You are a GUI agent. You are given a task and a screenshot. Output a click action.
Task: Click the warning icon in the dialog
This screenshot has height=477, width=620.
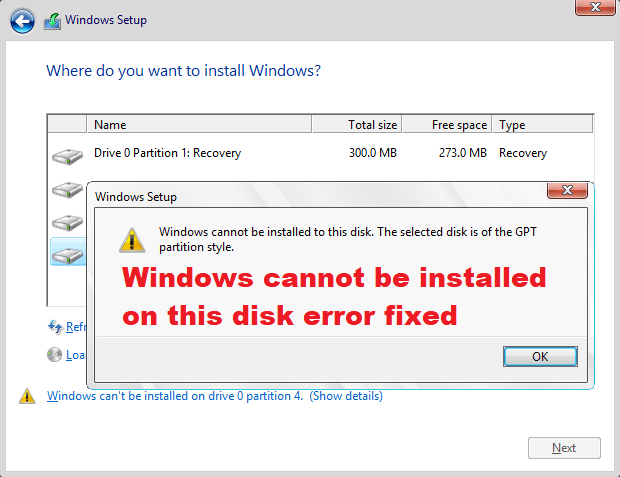point(132,240)
